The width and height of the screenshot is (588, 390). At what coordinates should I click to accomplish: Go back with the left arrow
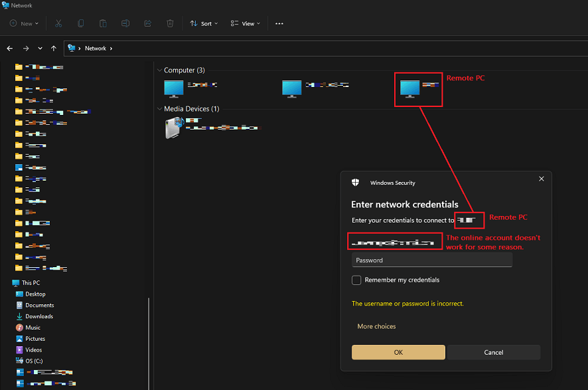(10, 48)
